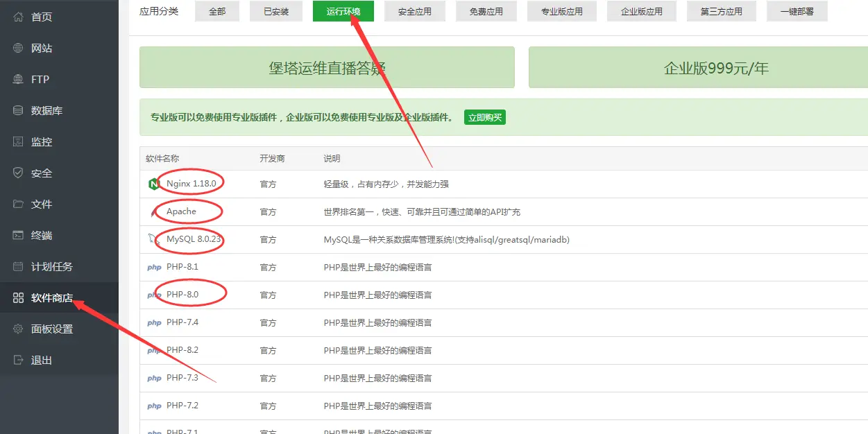The height and width of the screenshot is (434, 868).
Task: Click the 立即购买 buy now button
Action: pyautogui.click(x=485, y=117)
